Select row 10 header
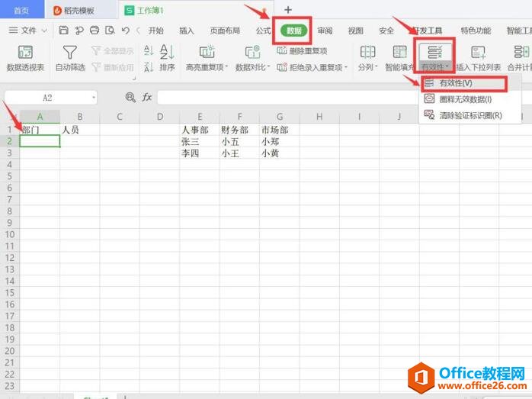 coord(9,234)
